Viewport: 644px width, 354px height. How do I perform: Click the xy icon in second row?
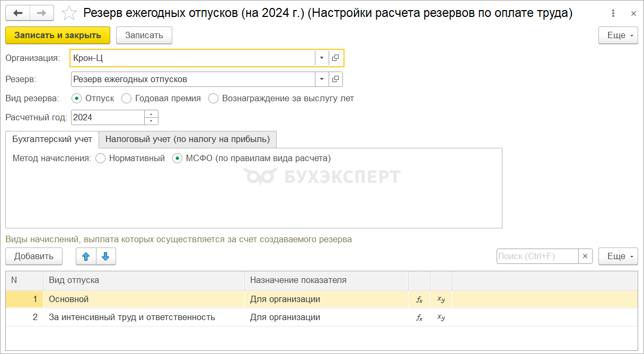(x=441, y=317)
